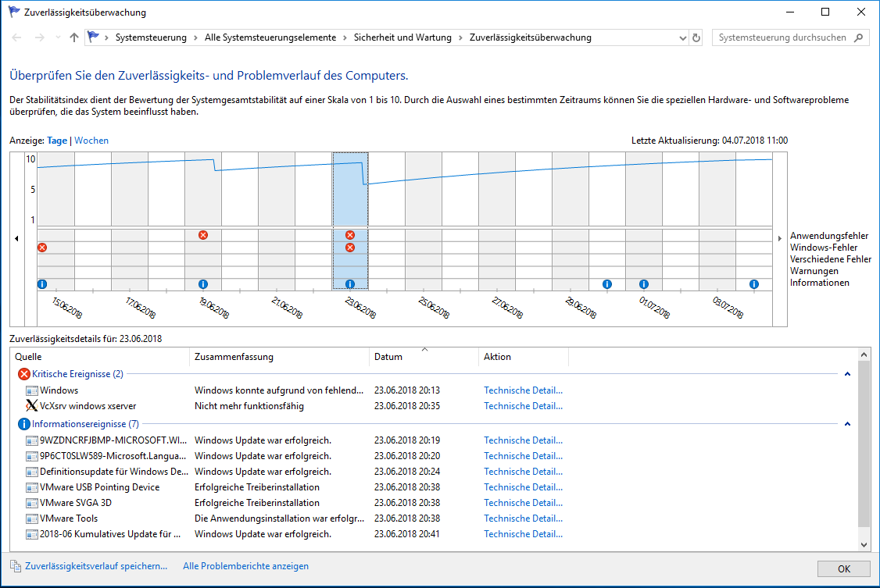Click the flag icon in the address bar

(x=93, y=36)
